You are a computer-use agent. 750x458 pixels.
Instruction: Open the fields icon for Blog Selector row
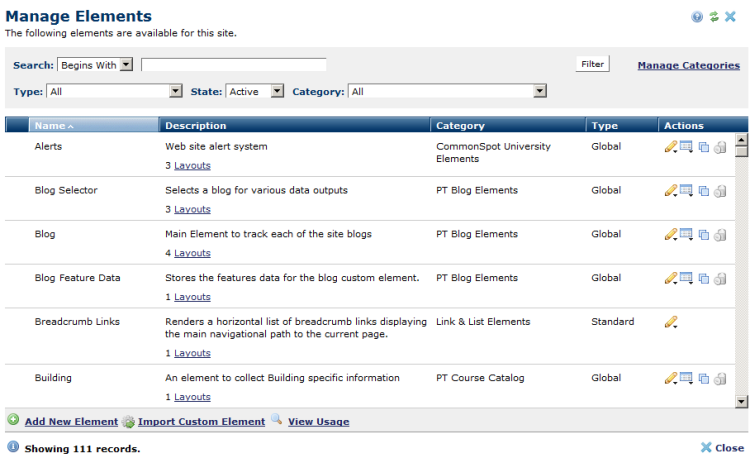tap(686, 191)
